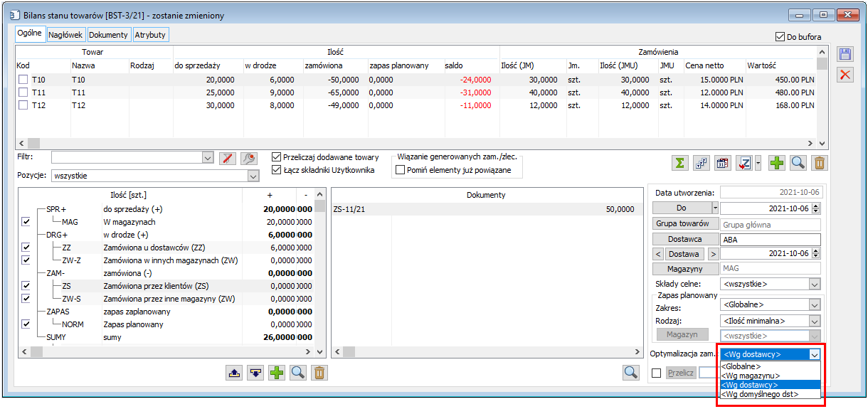Click the trash can below the quantity tree
868x409 pixels.
point(319,372)
